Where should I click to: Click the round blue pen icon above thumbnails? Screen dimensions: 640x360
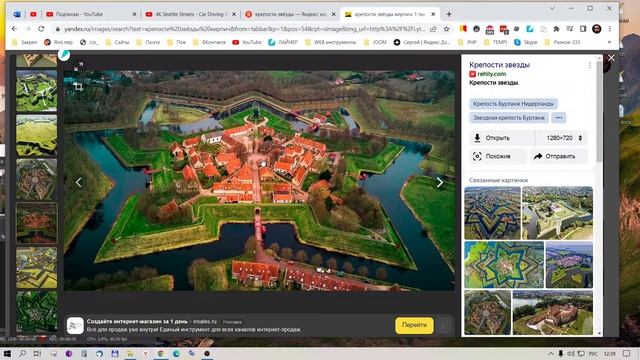tap(64, 54)
